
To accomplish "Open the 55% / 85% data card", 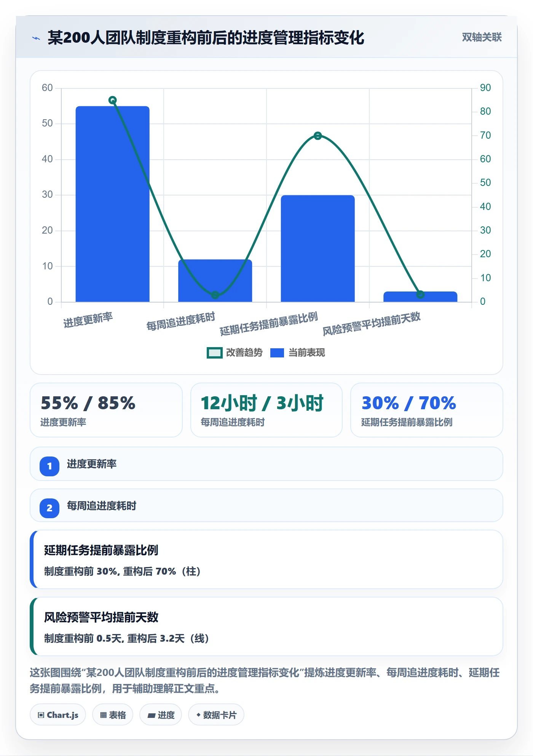I will [x=106, y=410].
